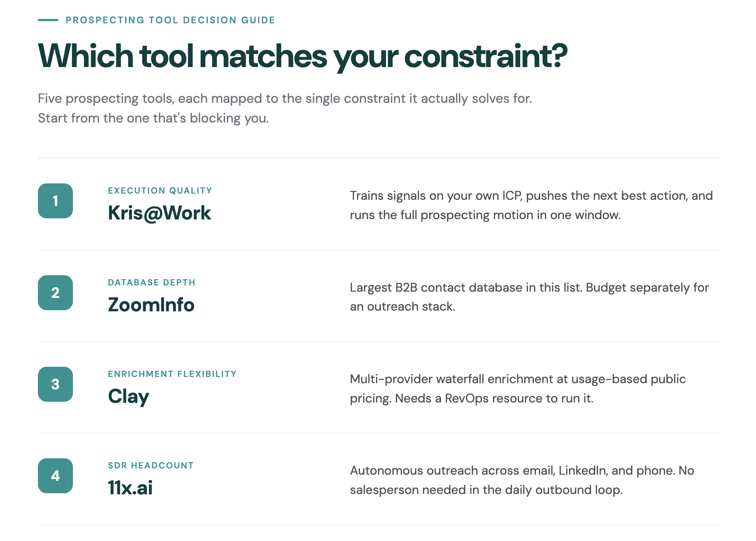Open the Clay tool entry

coord(129,397)
